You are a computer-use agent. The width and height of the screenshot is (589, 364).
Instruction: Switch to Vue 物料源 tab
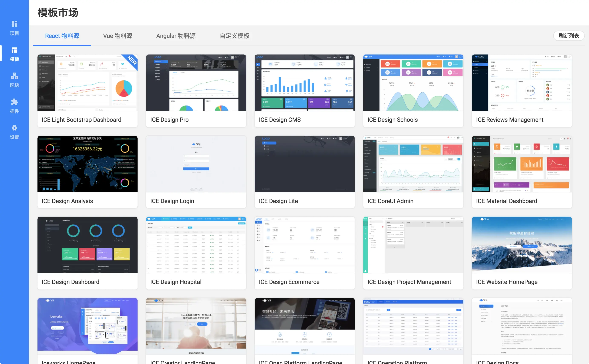click(x=118, y=36)
